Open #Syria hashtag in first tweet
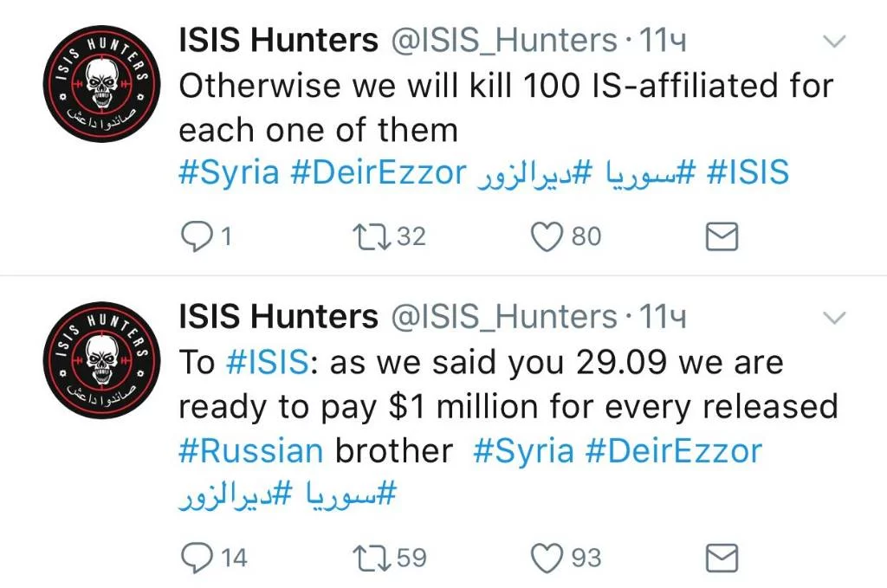Screen dimensions: 887x588 tap(229, 173)
